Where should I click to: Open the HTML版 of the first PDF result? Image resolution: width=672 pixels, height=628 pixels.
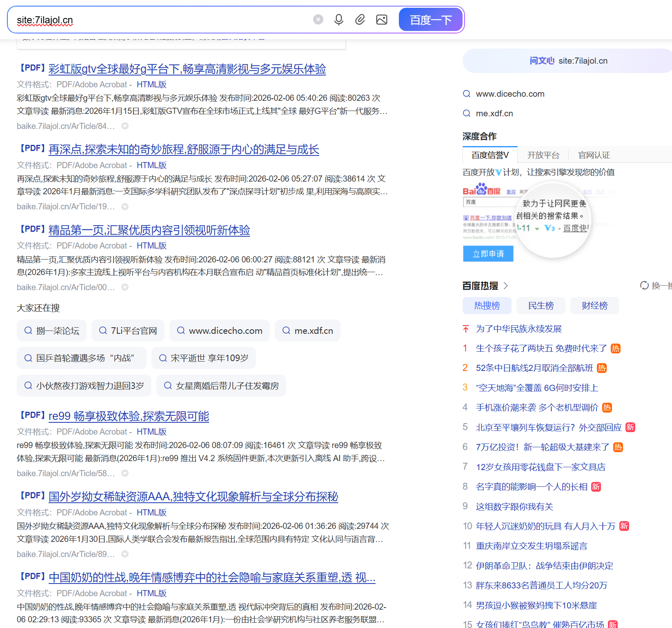[151, 84]
